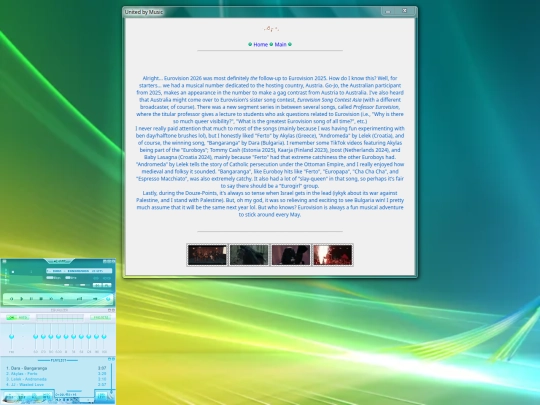
Task: Open the first thumbnail showing a dark stage
Action: pyautogui.click(x=207, y=255)
